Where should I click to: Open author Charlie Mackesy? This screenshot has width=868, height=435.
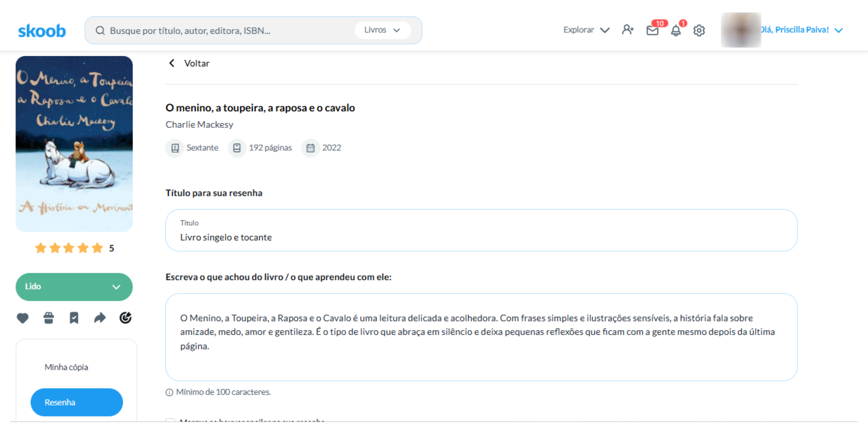coord(199,125)
